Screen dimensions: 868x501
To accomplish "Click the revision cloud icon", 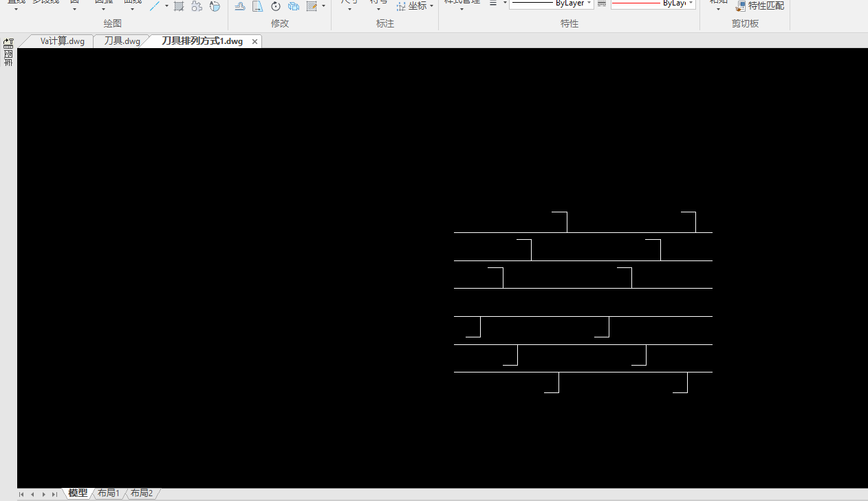I will [197, 5].
